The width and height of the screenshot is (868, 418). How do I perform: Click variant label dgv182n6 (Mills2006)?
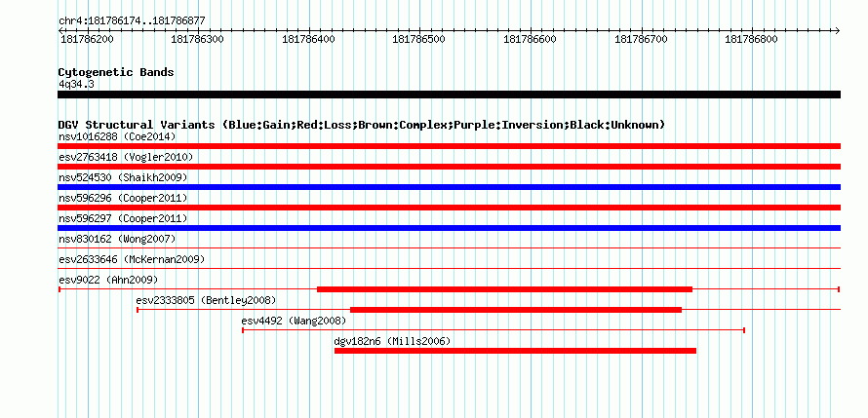click(392, 341)
